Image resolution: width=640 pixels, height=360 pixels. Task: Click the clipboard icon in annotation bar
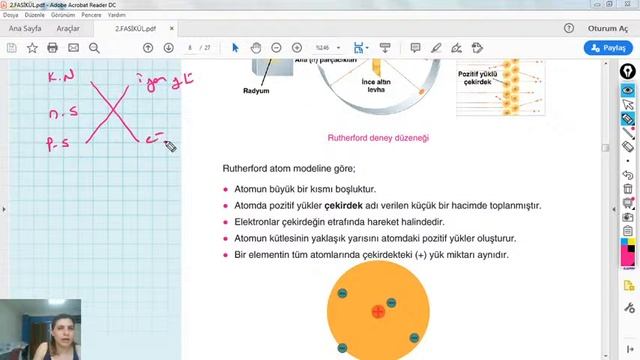(628, 231)
